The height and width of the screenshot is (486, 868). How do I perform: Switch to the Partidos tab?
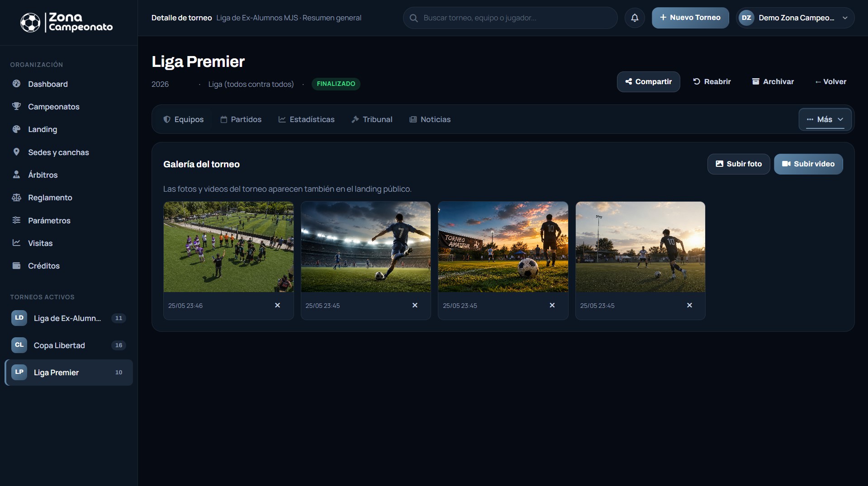[241, 119]
